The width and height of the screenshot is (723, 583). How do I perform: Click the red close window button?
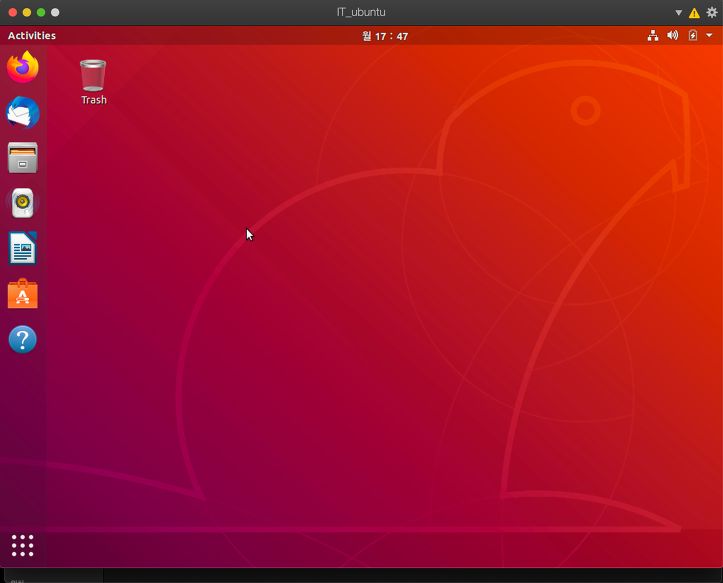pyautogui.click(x=13, y=12)
